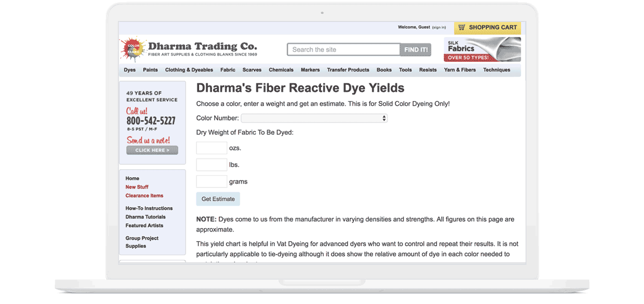Open the Clothing & Dyeables menu
The image size is (644, 304).
pyautogui.click(x=189, y=70)
